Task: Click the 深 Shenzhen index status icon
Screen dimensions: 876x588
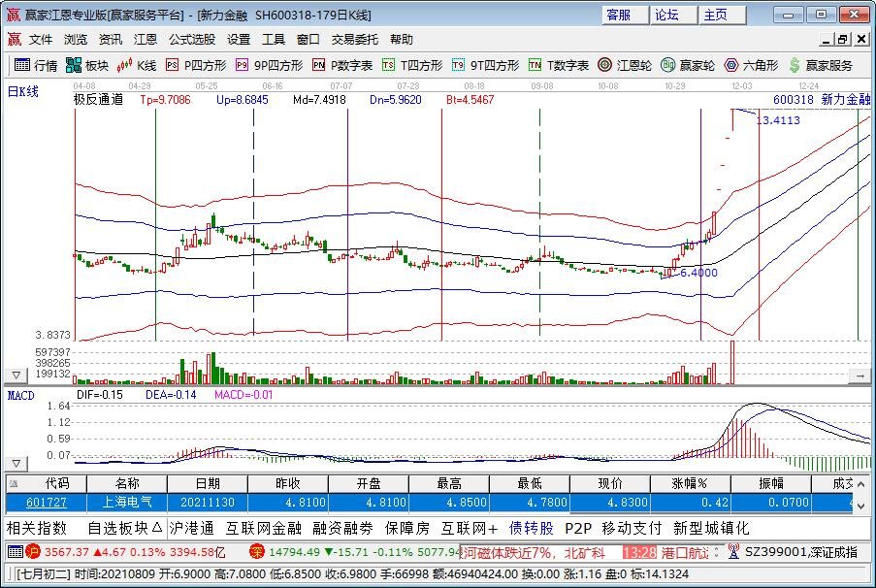Action: tap(256, 552)
